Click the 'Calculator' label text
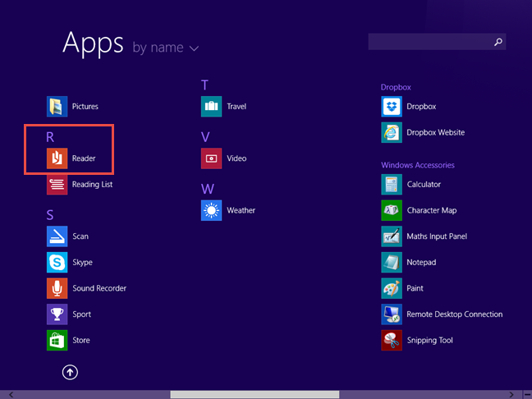Screen dimensions: 532x399 coord(424,185)
